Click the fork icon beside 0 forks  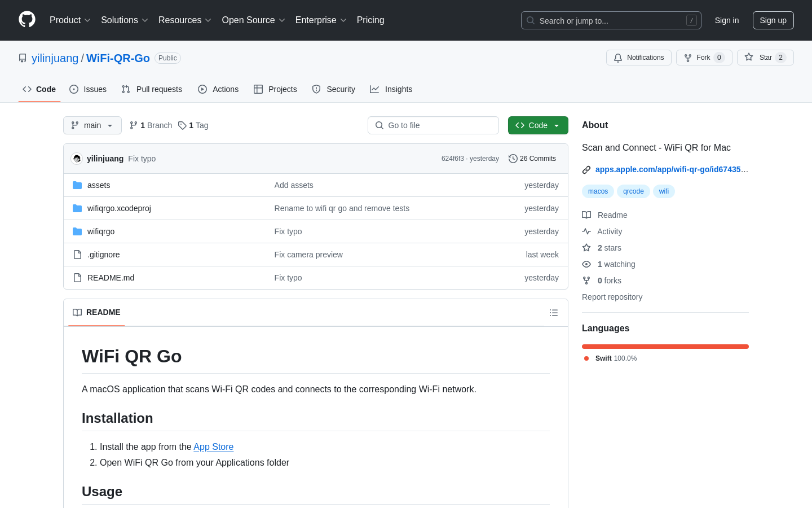[x=586, y=281]
